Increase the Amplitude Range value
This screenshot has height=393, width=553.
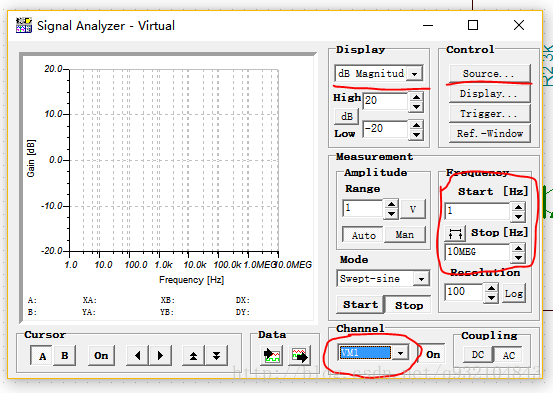coord(391,205)
